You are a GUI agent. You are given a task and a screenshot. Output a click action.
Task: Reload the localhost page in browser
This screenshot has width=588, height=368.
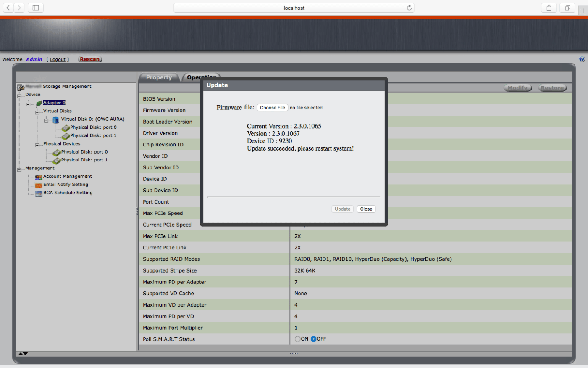409,8
